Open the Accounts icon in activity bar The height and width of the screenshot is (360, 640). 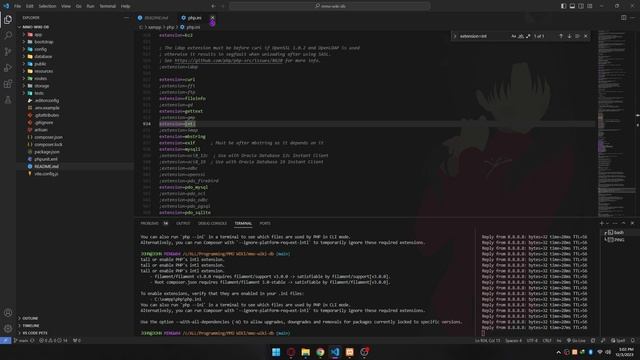[x=8, y=313]
